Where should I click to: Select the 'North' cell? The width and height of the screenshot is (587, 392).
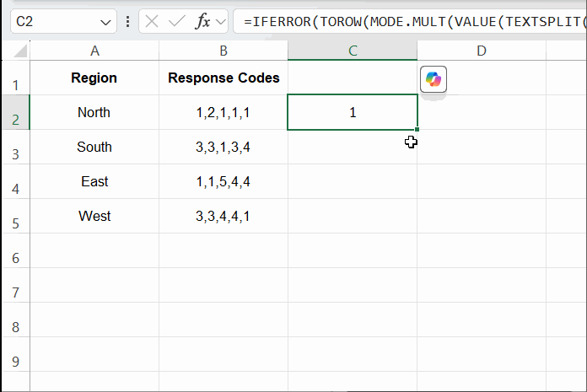coord(94,112)
